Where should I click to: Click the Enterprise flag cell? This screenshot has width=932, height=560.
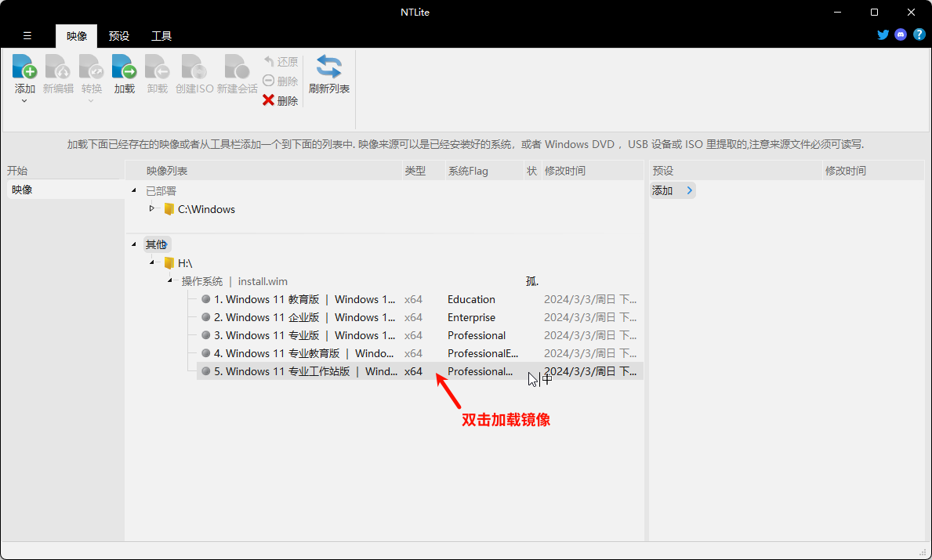471,317
